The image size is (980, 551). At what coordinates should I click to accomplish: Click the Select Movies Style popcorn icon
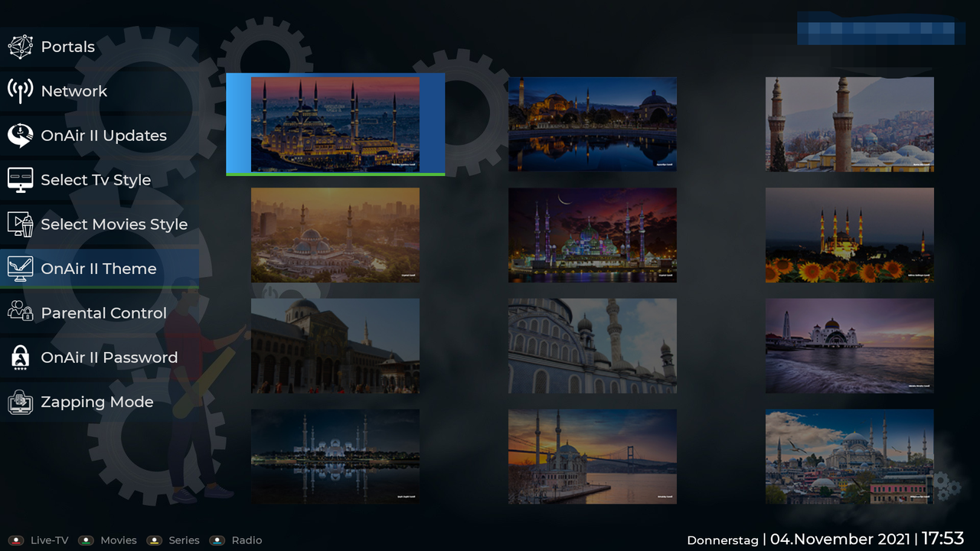click(20, 224)
